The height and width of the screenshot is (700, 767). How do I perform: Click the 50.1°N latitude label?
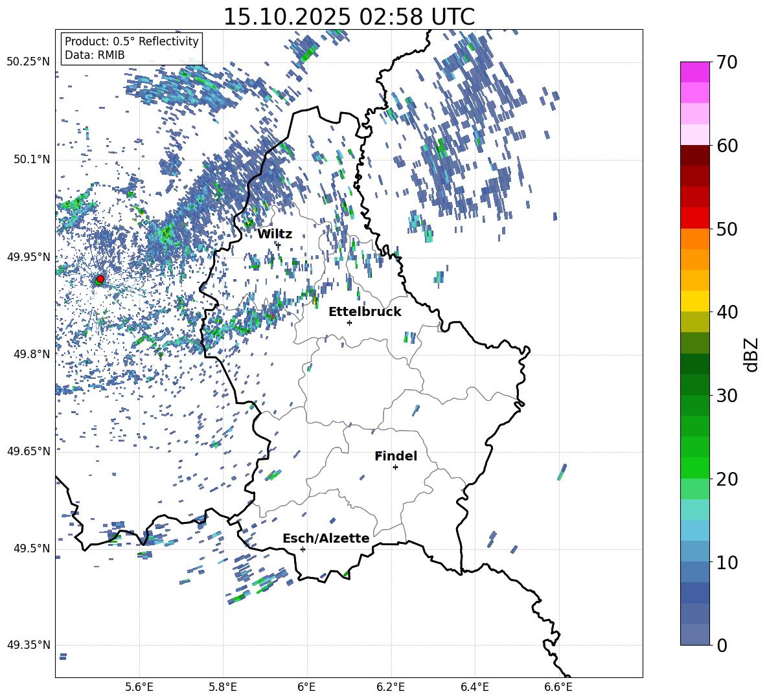32,159
